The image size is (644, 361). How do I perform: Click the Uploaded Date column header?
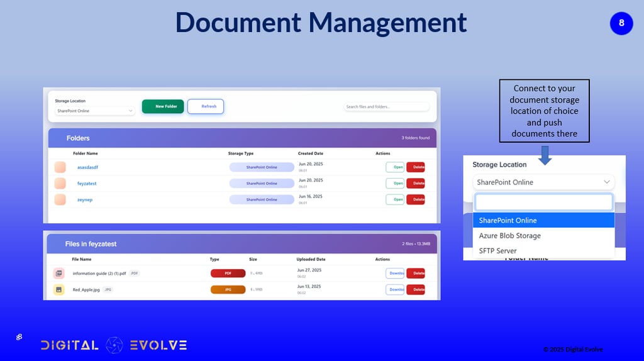click(311, 259)
